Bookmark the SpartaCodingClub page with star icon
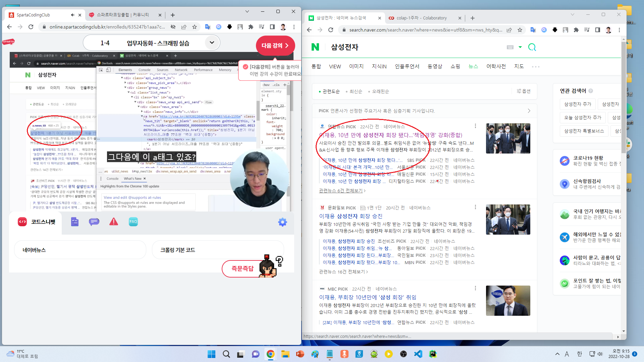 195,27
